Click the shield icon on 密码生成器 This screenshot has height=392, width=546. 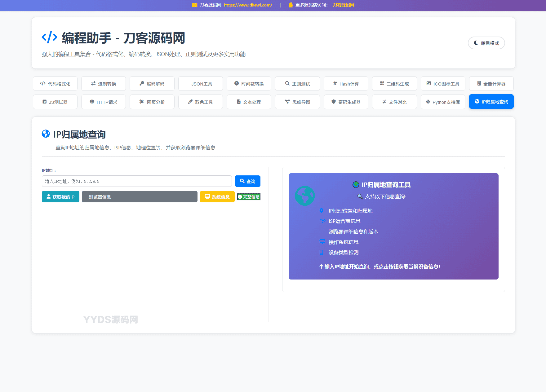[x=334, y=102]
